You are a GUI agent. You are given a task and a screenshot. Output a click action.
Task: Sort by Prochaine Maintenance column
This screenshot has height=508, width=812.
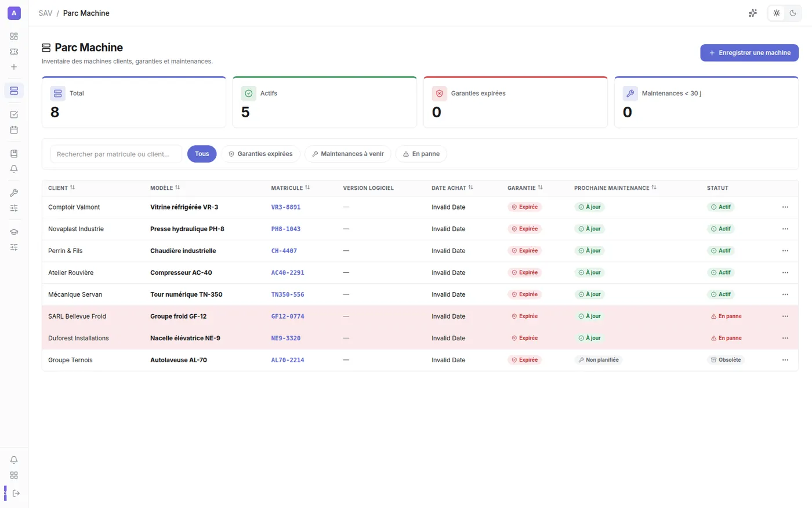[x=615, y=188]
